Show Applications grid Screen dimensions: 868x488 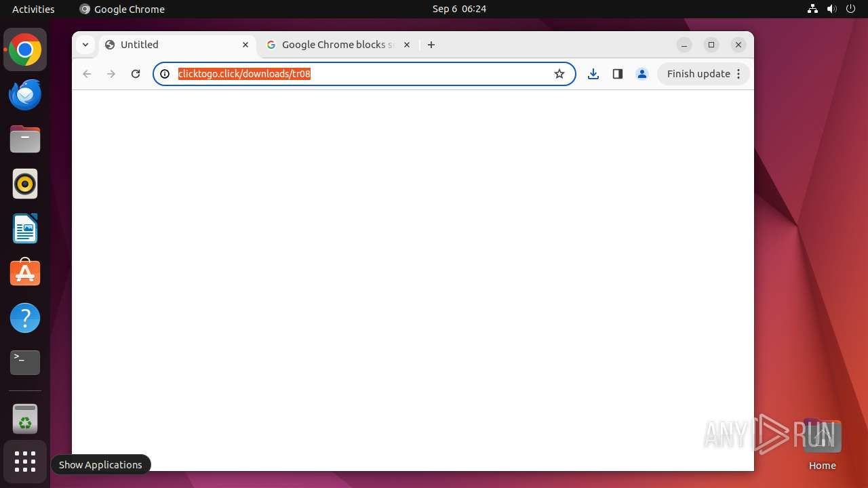click(25, 462)
